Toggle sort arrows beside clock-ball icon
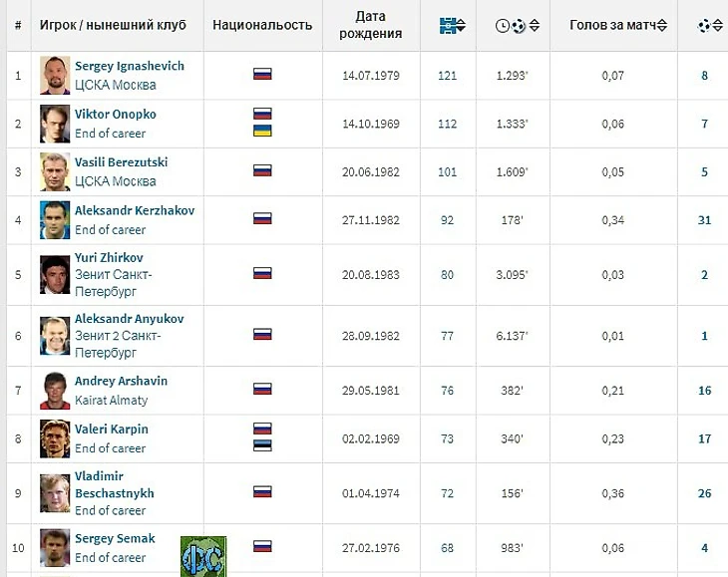 point(535,26)
